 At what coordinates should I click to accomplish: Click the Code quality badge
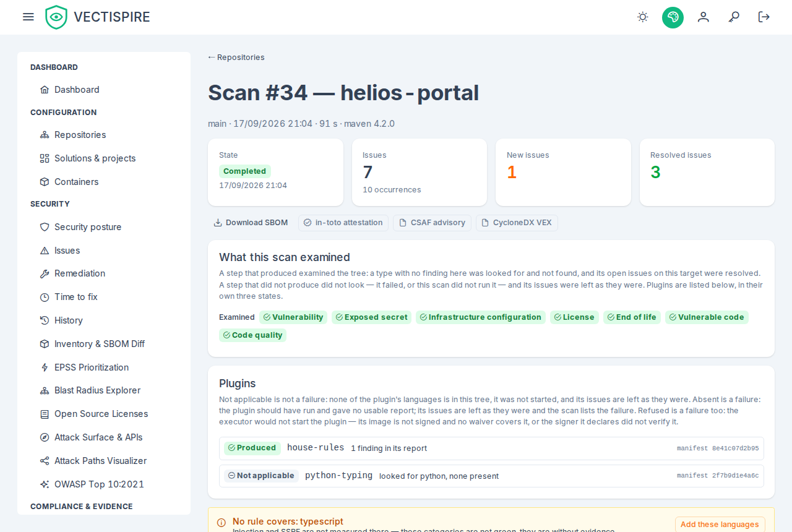coord(252,335)
